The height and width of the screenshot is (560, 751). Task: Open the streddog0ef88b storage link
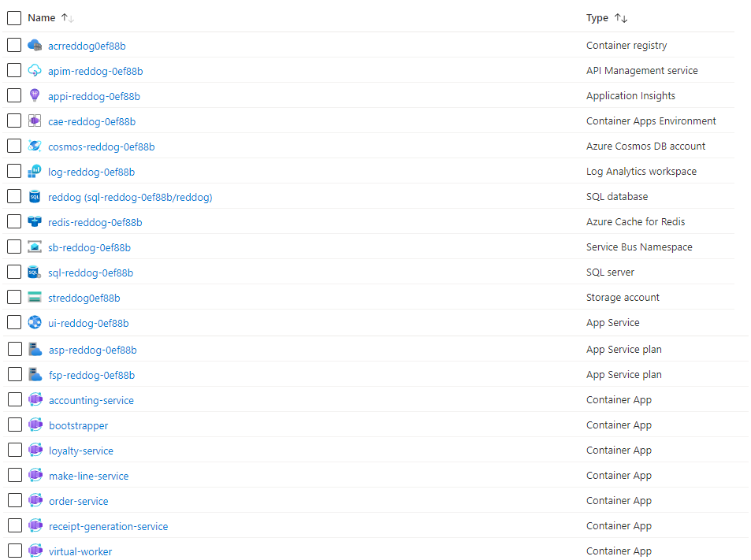84,299
